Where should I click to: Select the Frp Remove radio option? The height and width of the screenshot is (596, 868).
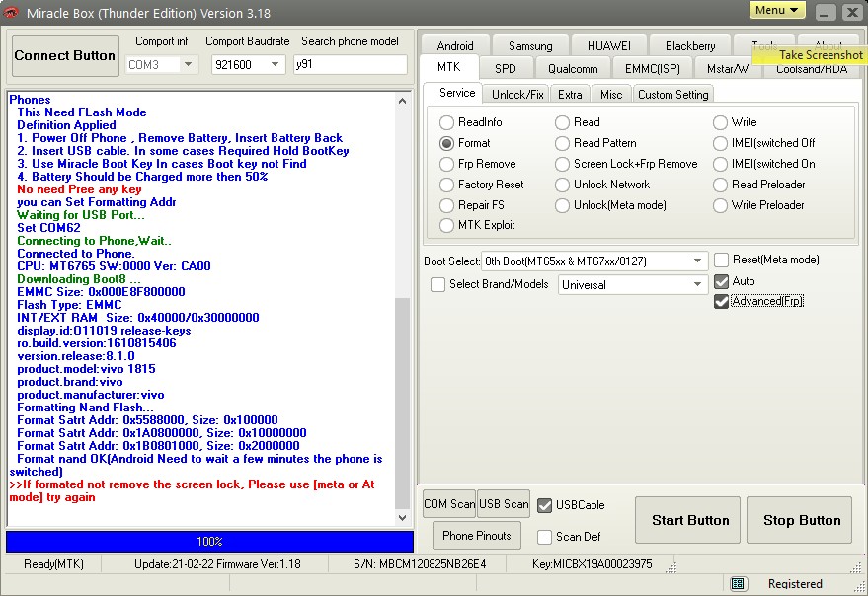[447, 164]
